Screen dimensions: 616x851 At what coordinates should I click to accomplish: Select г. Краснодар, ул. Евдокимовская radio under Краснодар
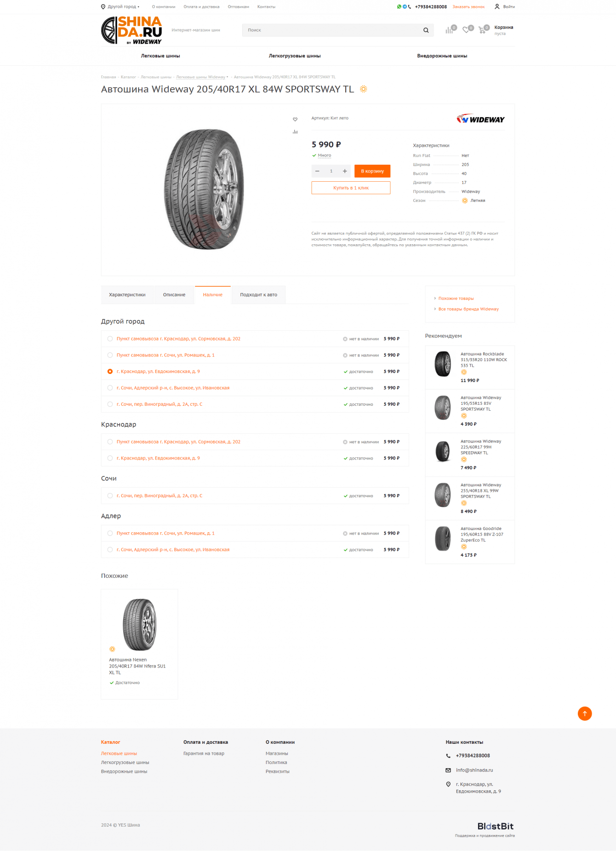(110, 458)
